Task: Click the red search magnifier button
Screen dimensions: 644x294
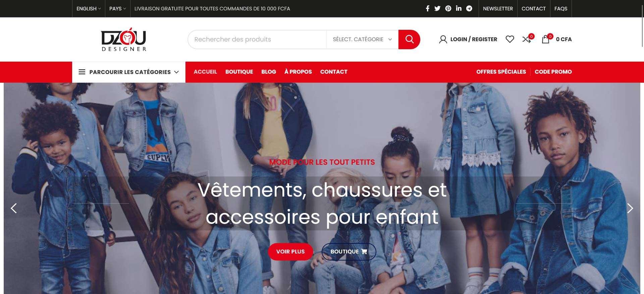Action: click(x=409, y=39)
